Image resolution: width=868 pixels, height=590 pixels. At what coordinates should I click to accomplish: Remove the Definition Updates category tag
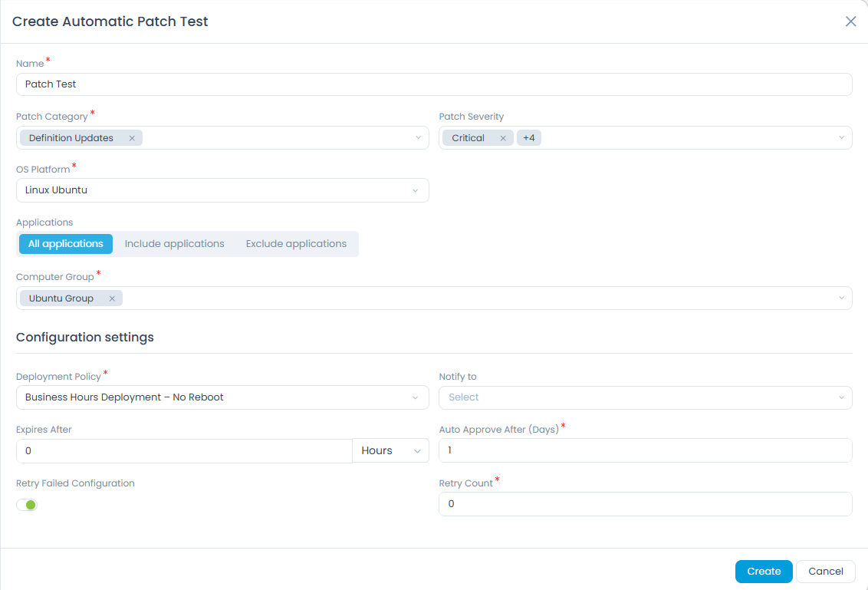[132, 137]
